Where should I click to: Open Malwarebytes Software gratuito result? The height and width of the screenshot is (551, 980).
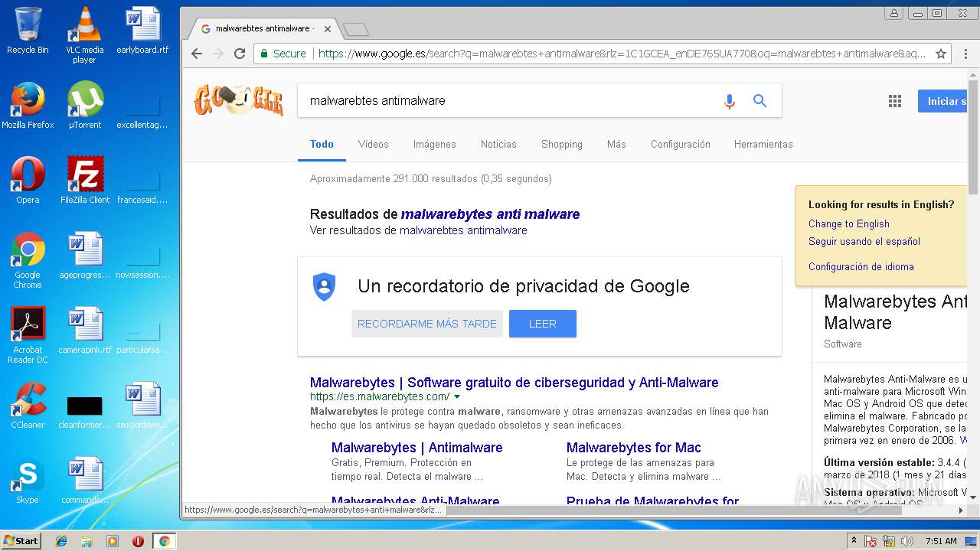pyautogui.click(x=514, y=382)
